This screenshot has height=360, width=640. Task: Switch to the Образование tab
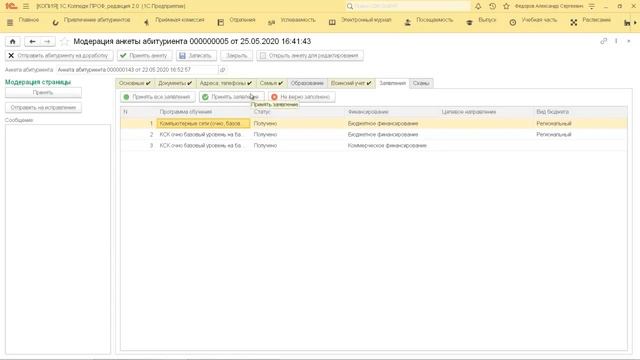(307, 83)
